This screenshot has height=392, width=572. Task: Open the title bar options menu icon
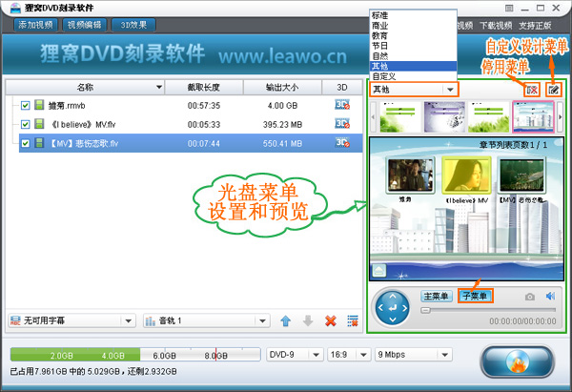point(509,8)
